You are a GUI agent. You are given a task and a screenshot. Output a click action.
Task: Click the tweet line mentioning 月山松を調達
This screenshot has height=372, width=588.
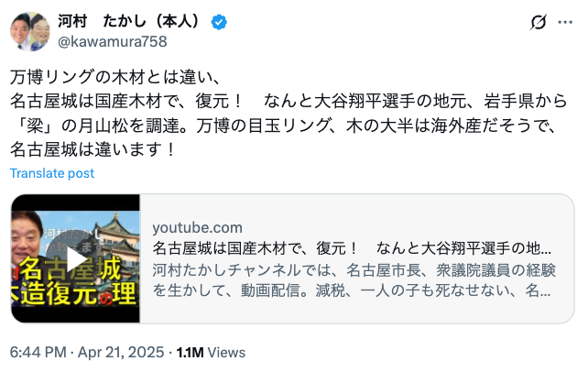tap(283, 126)
